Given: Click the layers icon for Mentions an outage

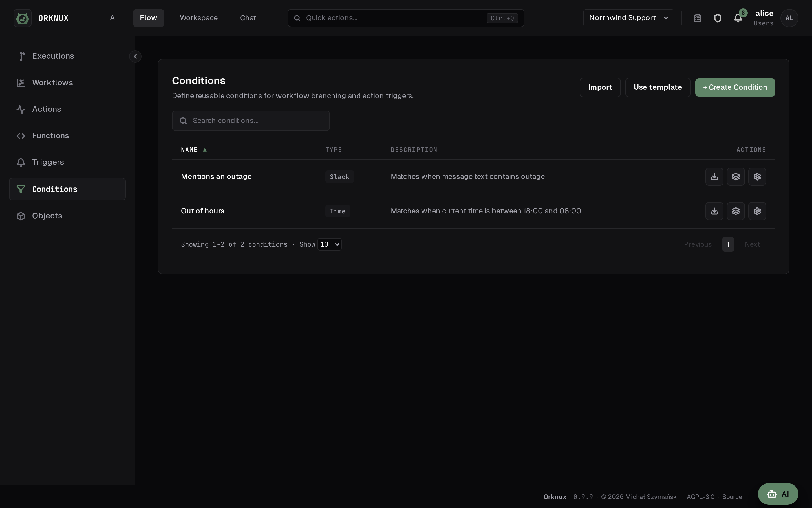Looking at the screenshot, I should (736, 177).
